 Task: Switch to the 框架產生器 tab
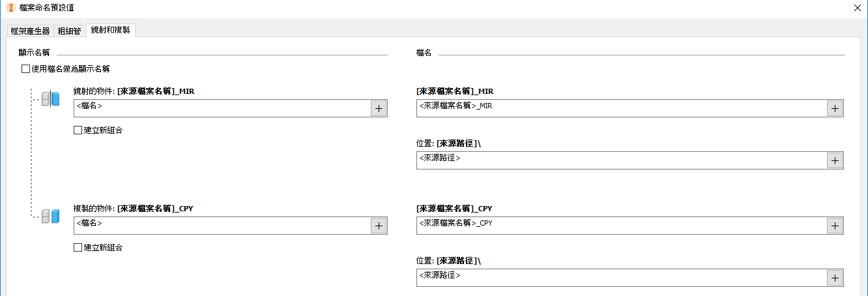[x=30, y=31]
